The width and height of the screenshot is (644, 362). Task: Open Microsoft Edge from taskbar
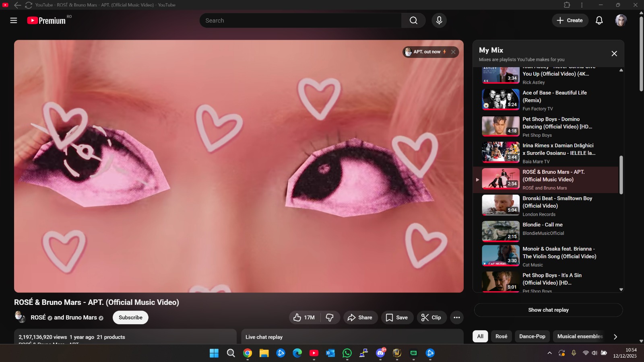(x=297, y=353)
